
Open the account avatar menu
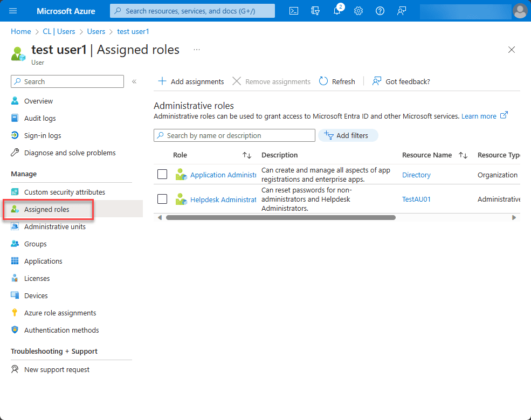520,11
